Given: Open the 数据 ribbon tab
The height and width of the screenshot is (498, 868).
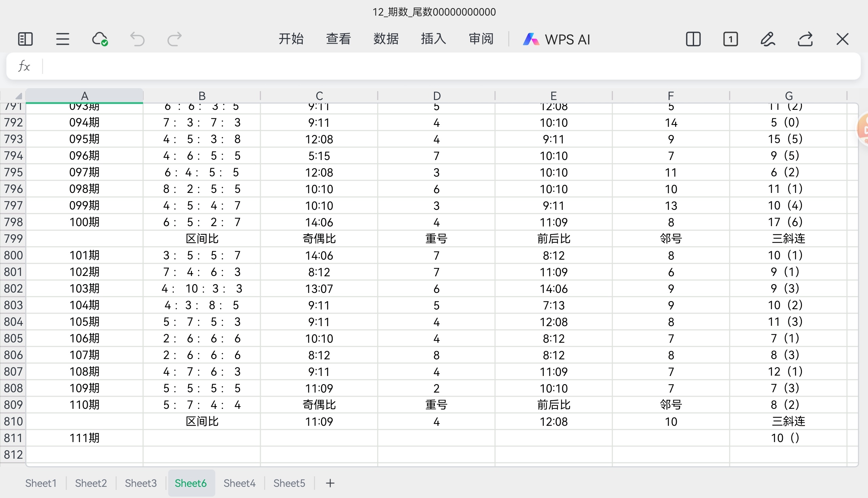Looking at the screenshot, I should pyautogui.click(x=386, y=39).
